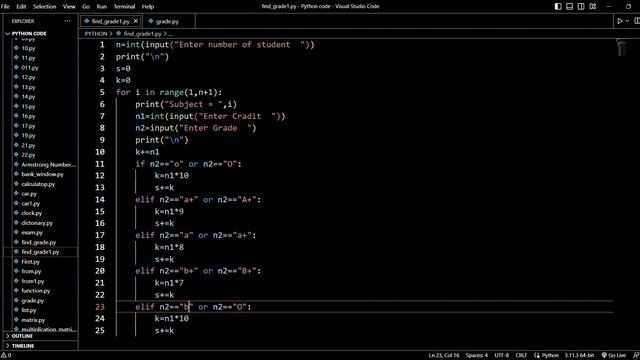Open Customize Layout icon in title bar
640x360 pixels.
(593, 7)
